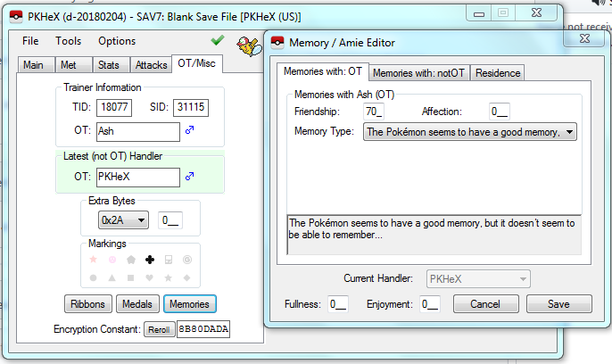Click the Memories button
The height and width of the screenshot is (364, 612).
tap(190, 304)
